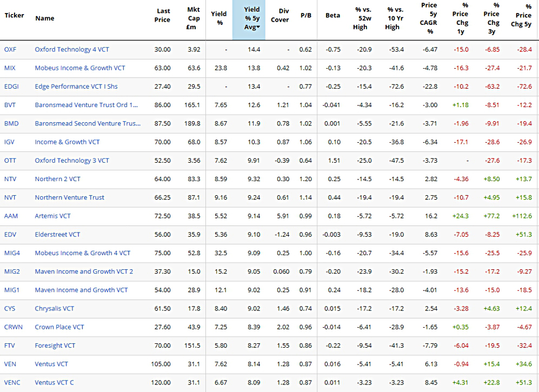Open Baronsmead Second Venture Trust link
Image resolution: width=539 pixels, height=392 pixels.
[88, 124]
